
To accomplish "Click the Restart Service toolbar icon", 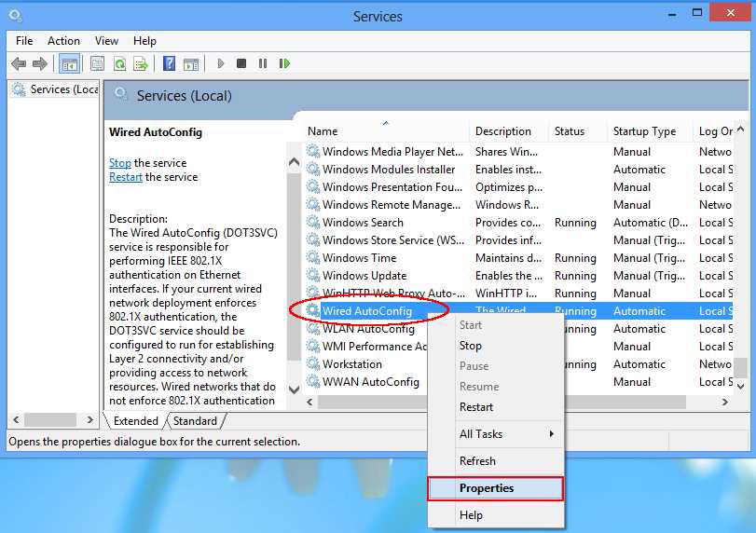I will tap(284, 63).
